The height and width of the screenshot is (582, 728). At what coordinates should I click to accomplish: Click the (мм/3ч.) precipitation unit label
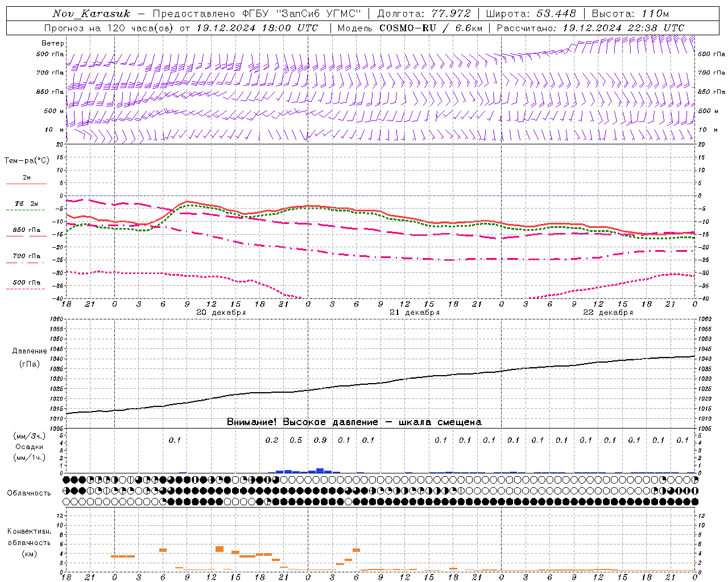coord(30,436)
